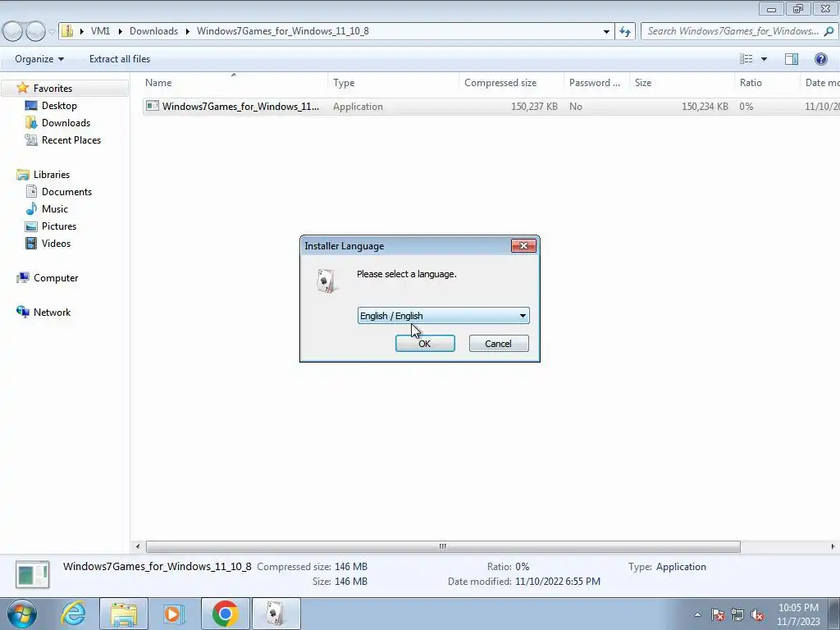Show hidden icons in the system tray
840x630 pixels.
(697, 614)
